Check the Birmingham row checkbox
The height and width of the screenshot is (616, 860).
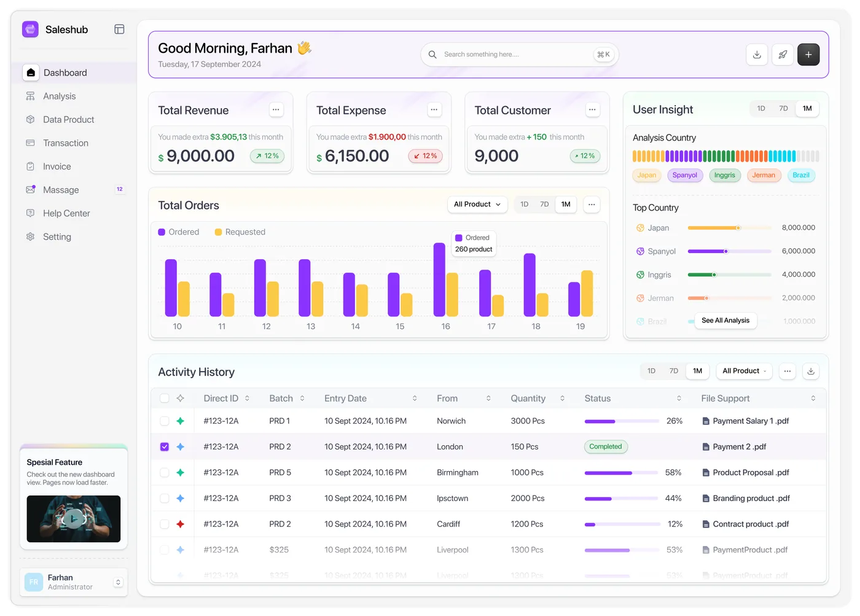(x=164, y=473)
